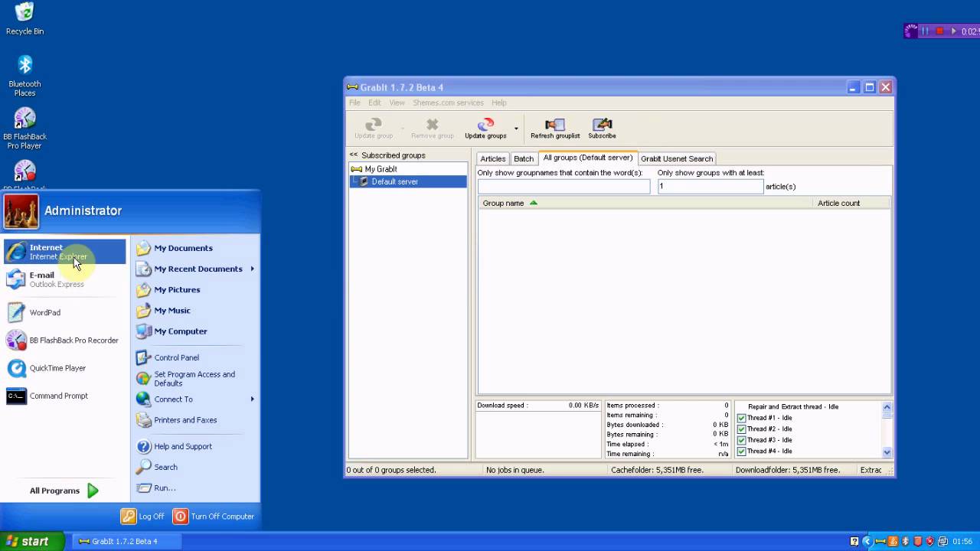Toggle the Thread #1 checkbox
This screenshot has width=980, height=551.
(x=741, y=418)
